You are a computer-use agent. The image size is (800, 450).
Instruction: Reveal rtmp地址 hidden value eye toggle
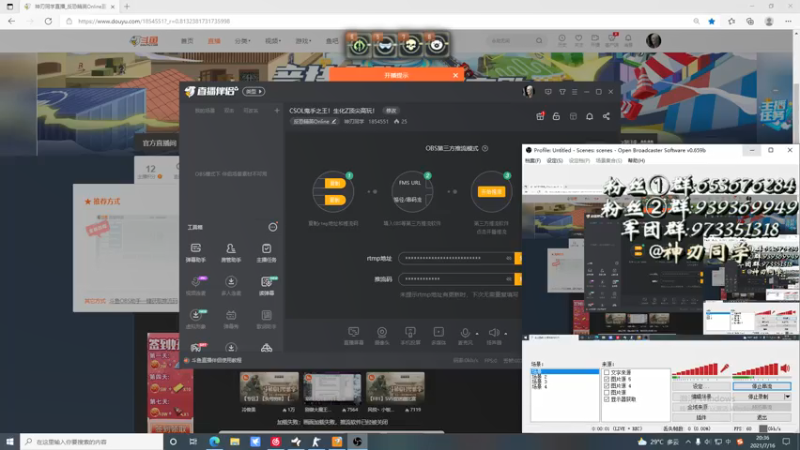point(509,258)
